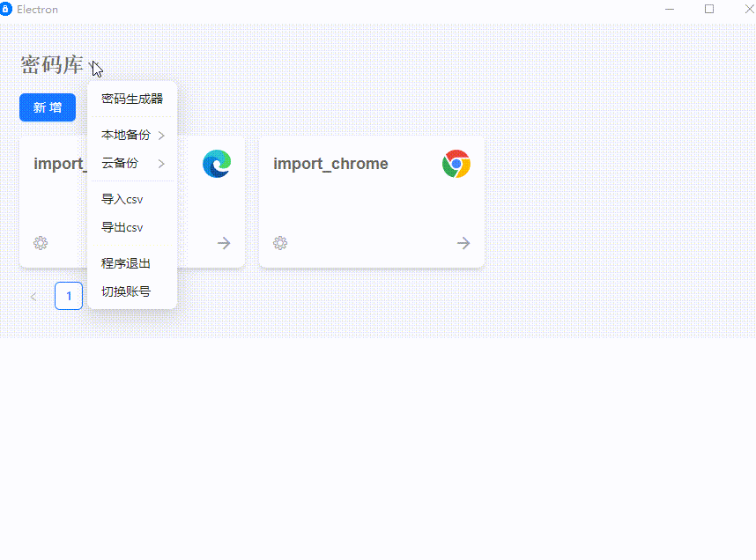Select 导入csv menu entry

(122, 200)
